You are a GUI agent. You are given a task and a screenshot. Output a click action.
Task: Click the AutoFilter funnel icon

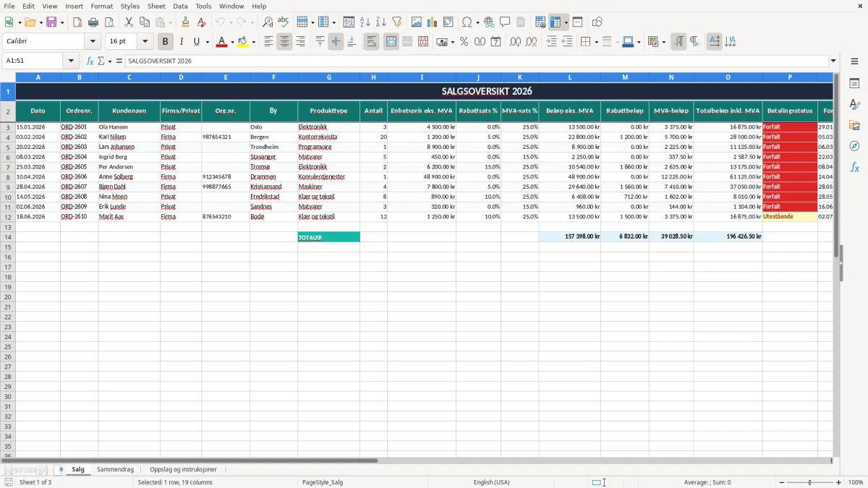397,22
